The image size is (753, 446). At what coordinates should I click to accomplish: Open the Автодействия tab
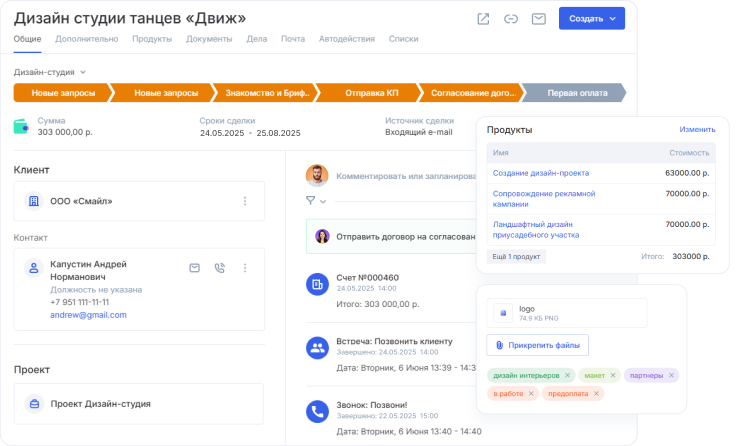(x=347, y=39)
